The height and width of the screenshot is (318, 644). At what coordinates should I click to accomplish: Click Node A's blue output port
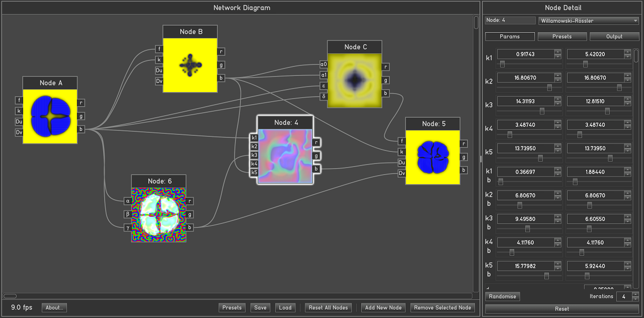(x=81, y=129)
